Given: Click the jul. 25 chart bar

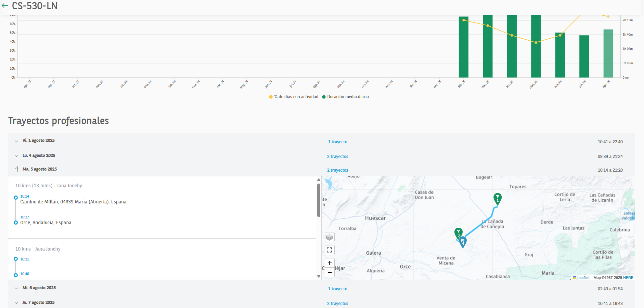Looking at the screenshot, I should pyautogui.click(x=584, y=56).
